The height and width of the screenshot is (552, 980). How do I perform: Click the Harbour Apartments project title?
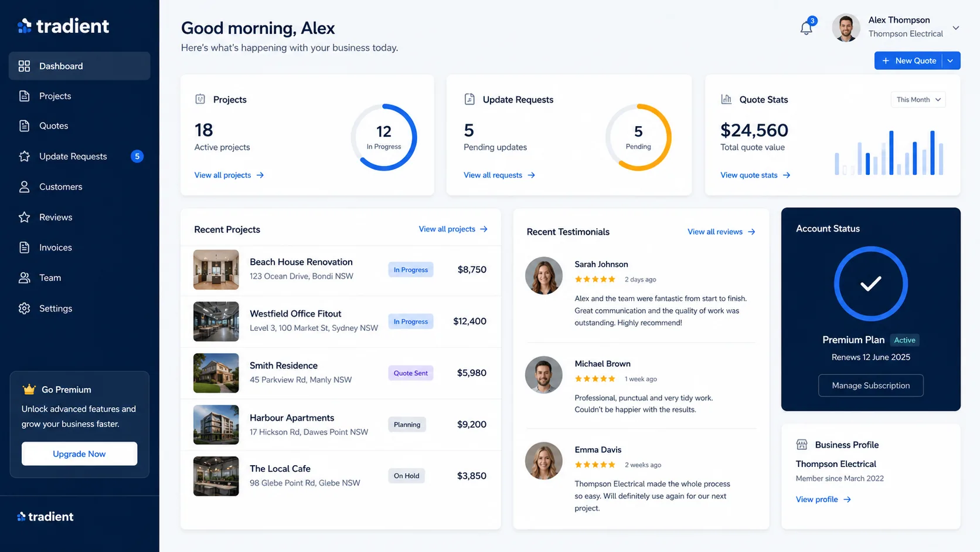click(x=292, y=418)
